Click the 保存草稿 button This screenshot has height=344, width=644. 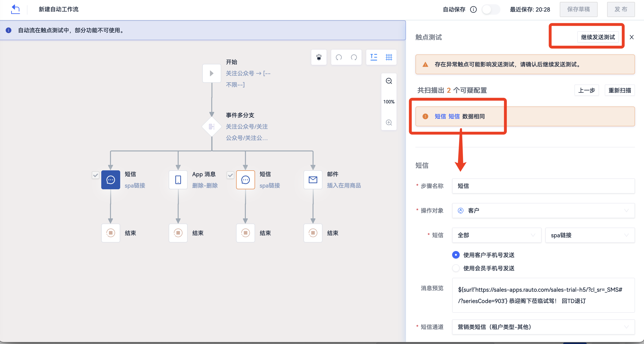[578, 9]
